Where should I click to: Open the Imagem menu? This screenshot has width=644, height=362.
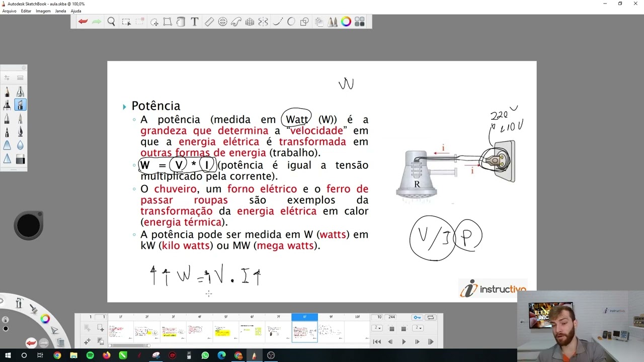pos(43,11)
